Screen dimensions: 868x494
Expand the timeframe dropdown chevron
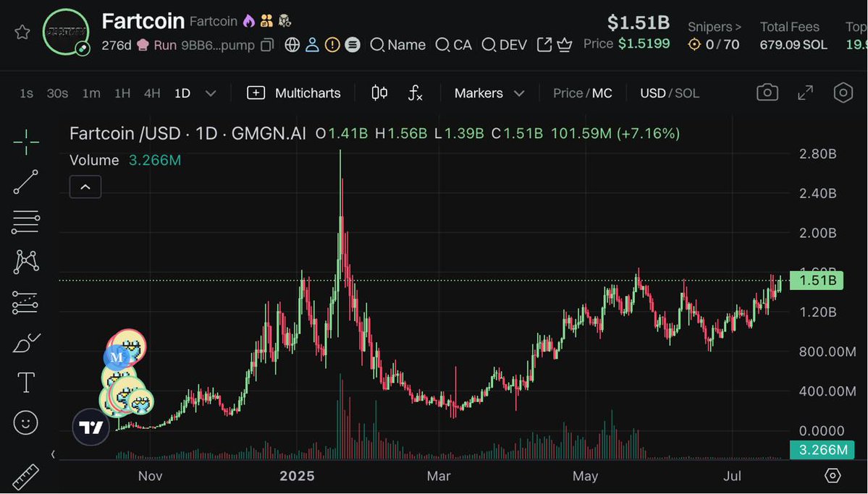coord(211,93)
